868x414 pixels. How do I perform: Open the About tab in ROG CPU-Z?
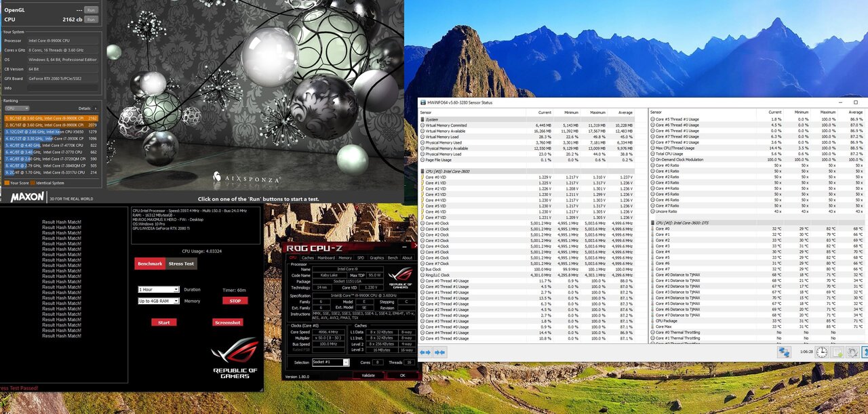(x=407, y=257)
